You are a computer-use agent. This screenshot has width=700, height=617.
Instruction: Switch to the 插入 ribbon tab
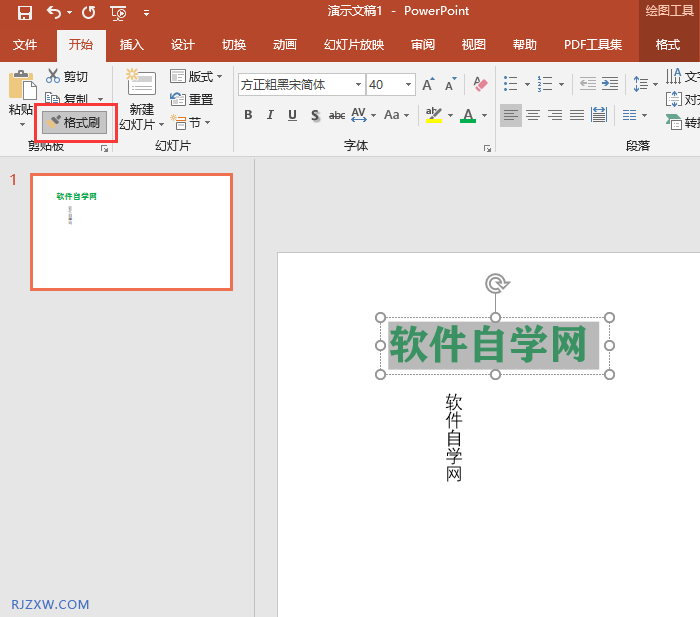(132, 45)
